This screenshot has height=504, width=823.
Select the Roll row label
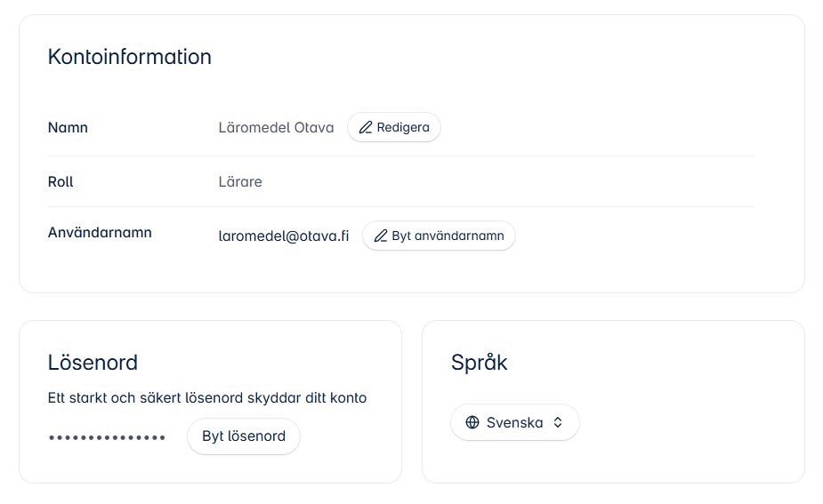61,182
